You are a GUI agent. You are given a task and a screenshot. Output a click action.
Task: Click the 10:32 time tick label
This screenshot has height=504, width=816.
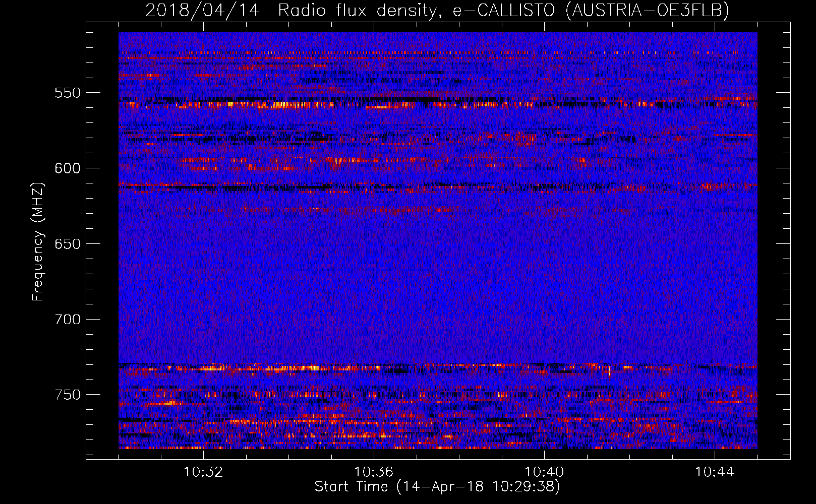click(x=203, y=472)
